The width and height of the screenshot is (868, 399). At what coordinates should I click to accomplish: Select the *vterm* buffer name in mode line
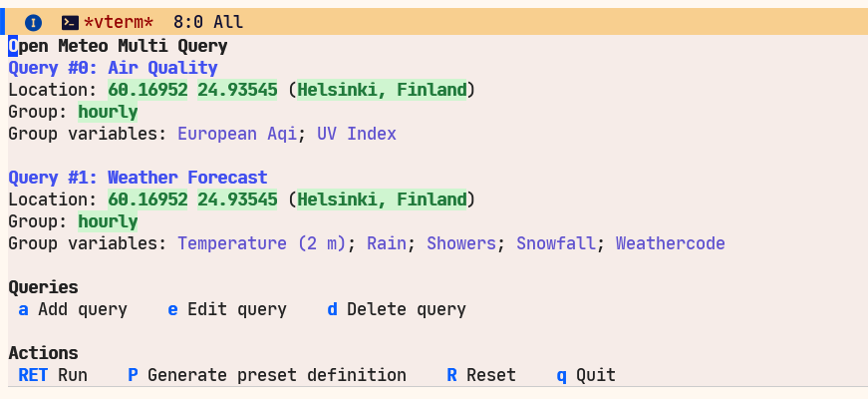(x=119, y=22)
